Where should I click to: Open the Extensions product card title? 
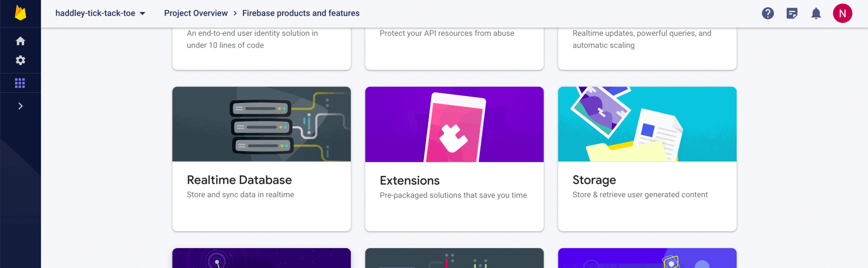409,181
